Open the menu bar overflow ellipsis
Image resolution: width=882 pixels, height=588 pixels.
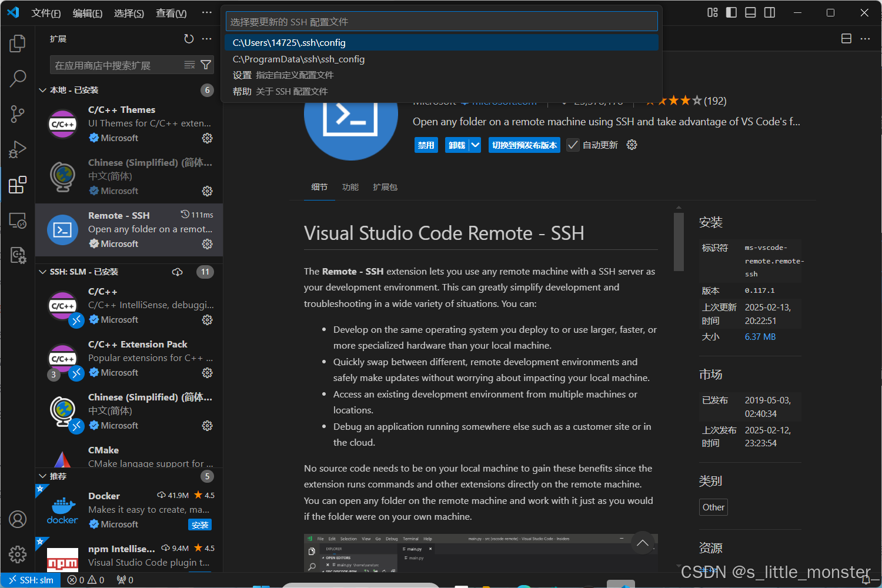206,13
